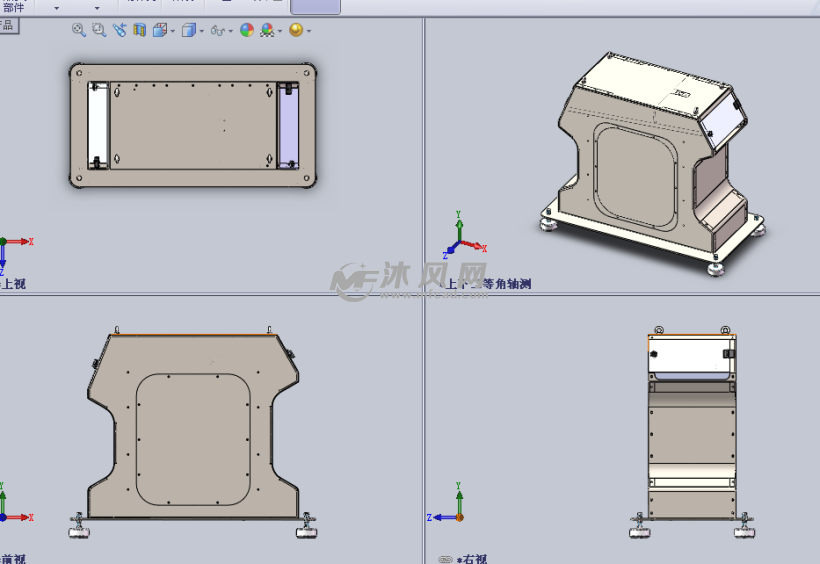Screen dimensions: 820x564
Task: Open the Apply Scene dropdown arrow
Action: [x=280, y=31]
